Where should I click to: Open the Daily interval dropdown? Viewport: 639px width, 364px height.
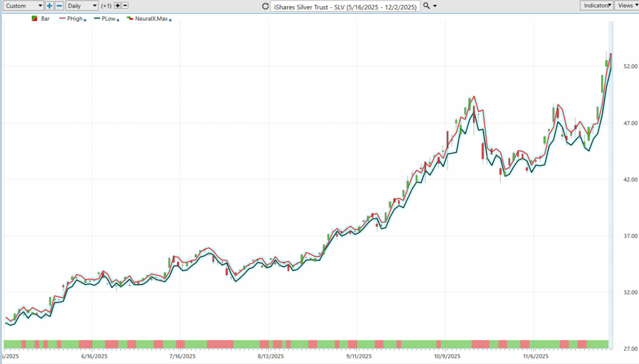[x=82, y=6]
